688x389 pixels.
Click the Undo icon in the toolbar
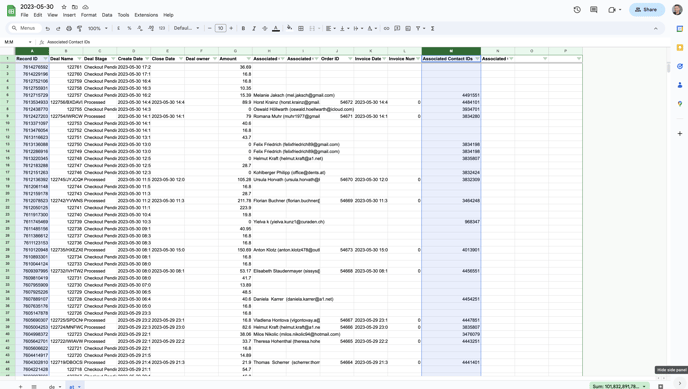tap(47, 29)
